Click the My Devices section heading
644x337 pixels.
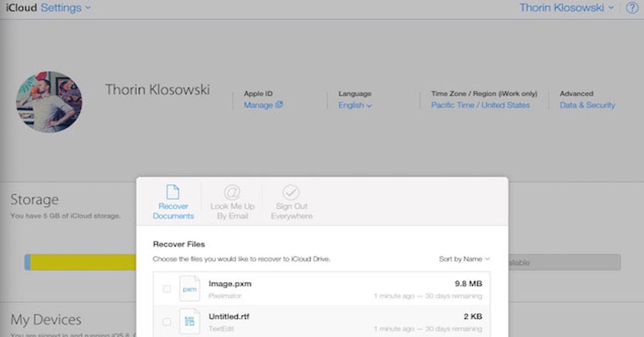pyautogui.click(x=46, y=320)
